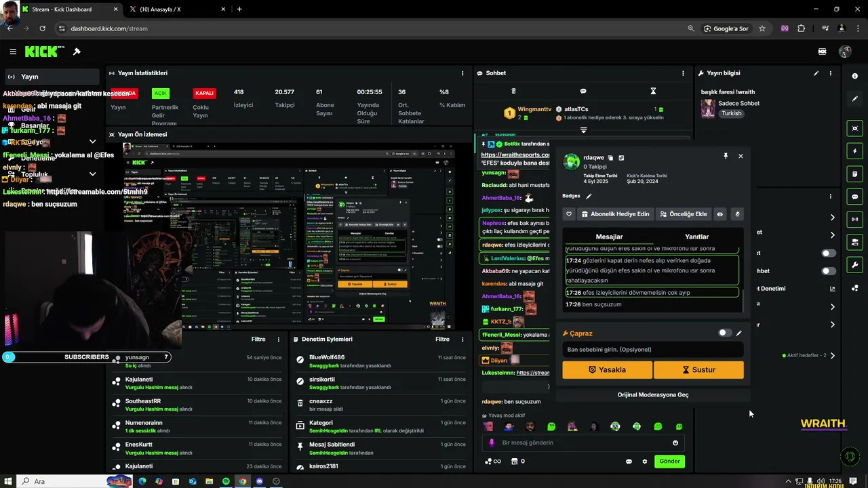Click Önceliğe Ekle button
868x488 pixels.
point(684,214)
